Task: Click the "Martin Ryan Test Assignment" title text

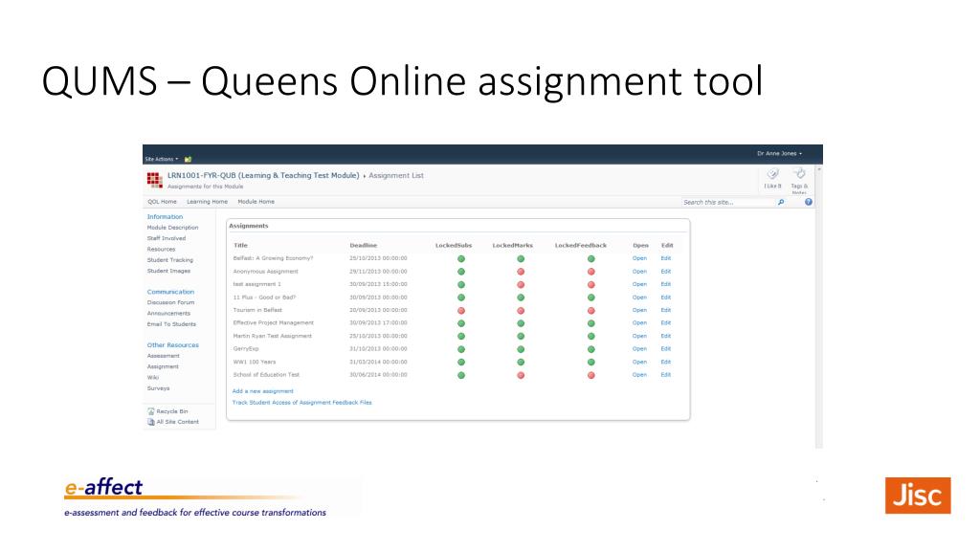Action: [273, 336]
